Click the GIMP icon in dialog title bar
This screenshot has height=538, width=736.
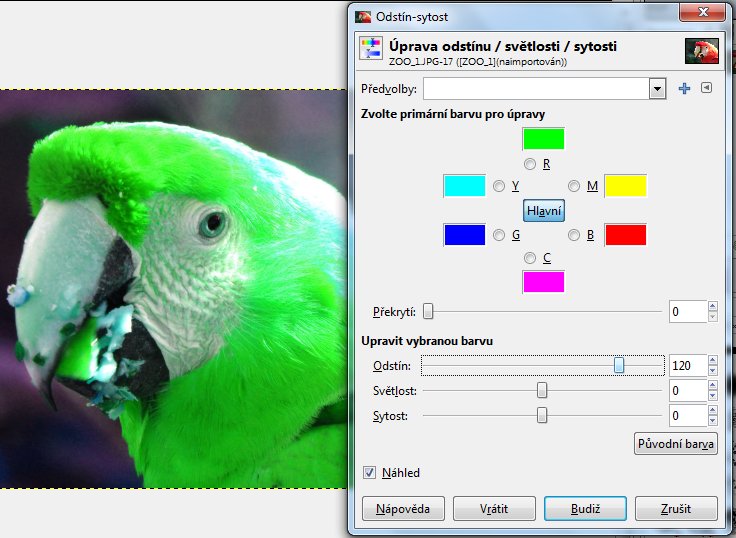(363, 17)
